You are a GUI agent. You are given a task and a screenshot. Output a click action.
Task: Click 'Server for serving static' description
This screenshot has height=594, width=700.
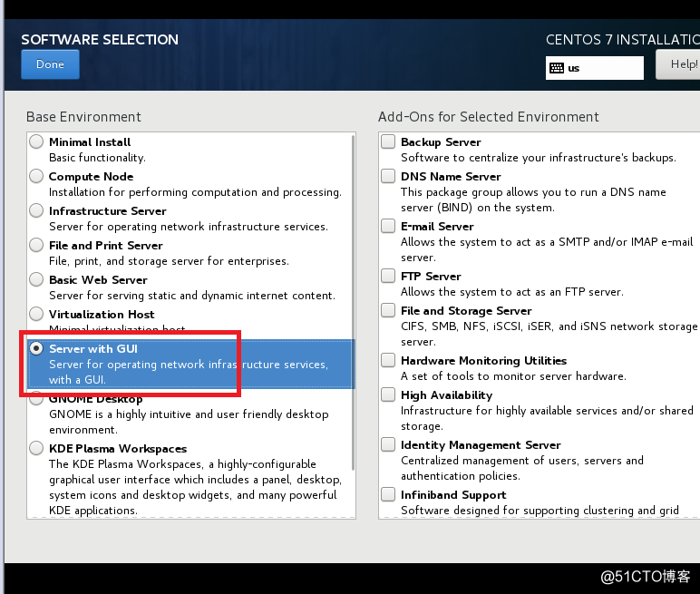coord(192,296)
